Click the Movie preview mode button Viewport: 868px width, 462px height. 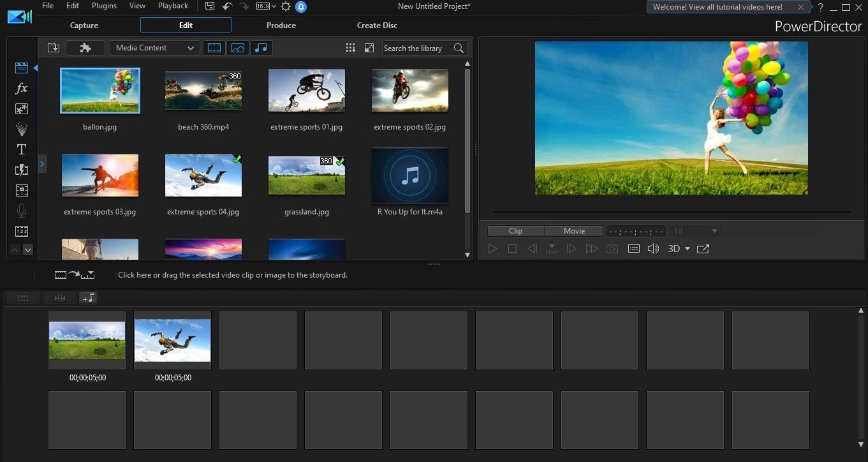(574, 231)
